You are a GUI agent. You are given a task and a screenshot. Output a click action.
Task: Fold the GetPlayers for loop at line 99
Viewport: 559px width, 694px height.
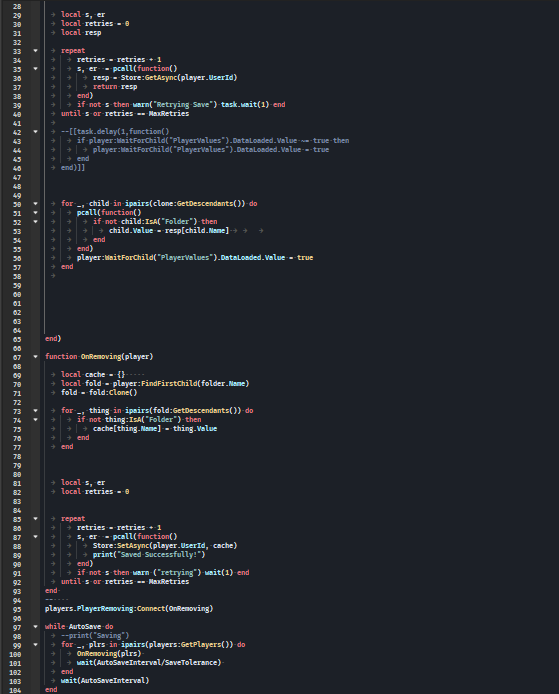click(x=35, y=645)
